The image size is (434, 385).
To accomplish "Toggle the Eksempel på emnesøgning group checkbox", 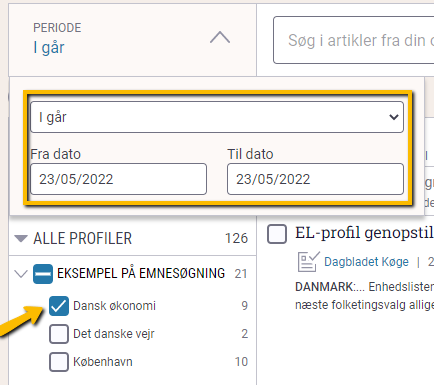I will 43,274.
